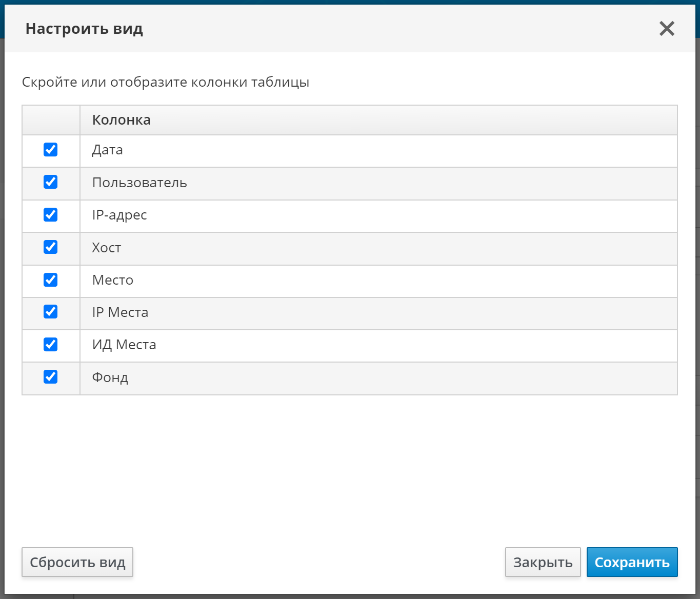Disable the Фонд column checkbox
Screen dimensions: 700x599
click(x=50, y=377)
